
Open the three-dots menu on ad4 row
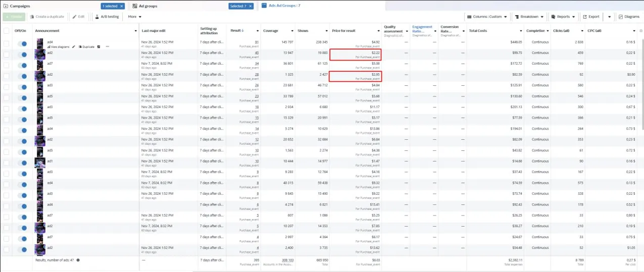107,47
